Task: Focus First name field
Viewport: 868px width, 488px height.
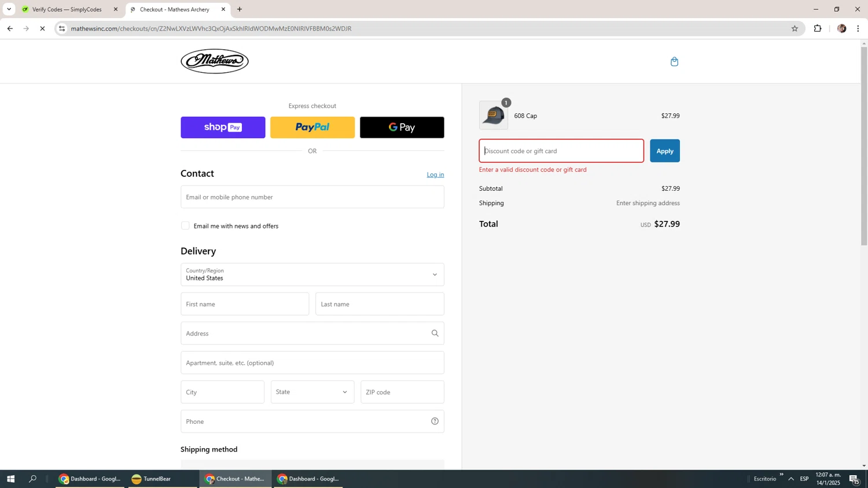Action: coord(245,304)
